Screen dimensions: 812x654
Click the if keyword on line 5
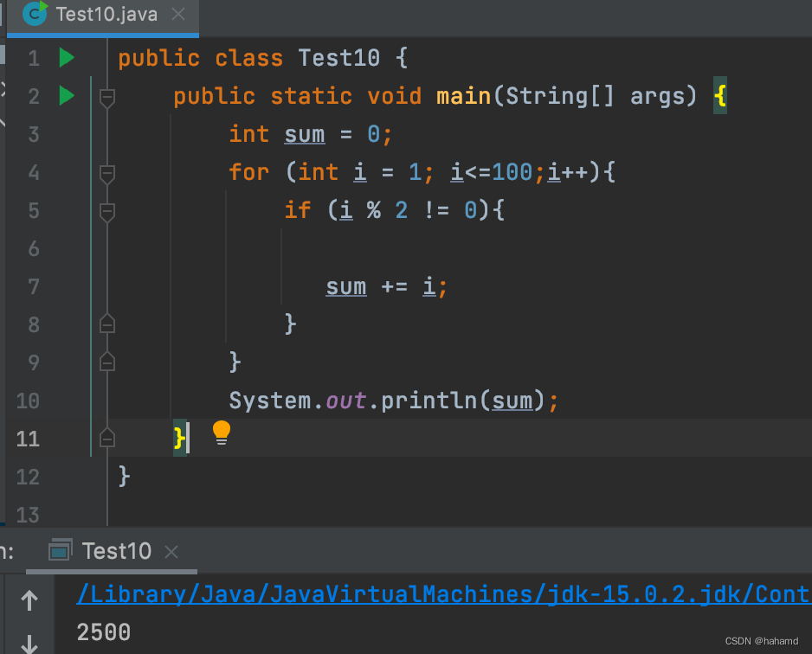coord(298,210)
